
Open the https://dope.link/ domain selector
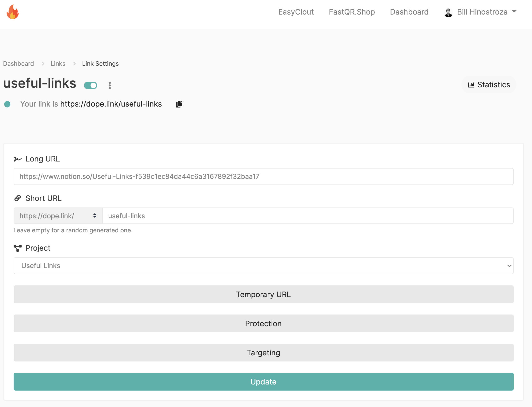pos(58,216)
